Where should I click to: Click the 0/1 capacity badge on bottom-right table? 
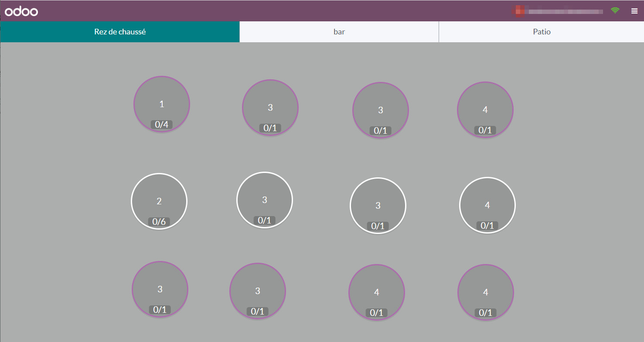[x=485, y=312]
